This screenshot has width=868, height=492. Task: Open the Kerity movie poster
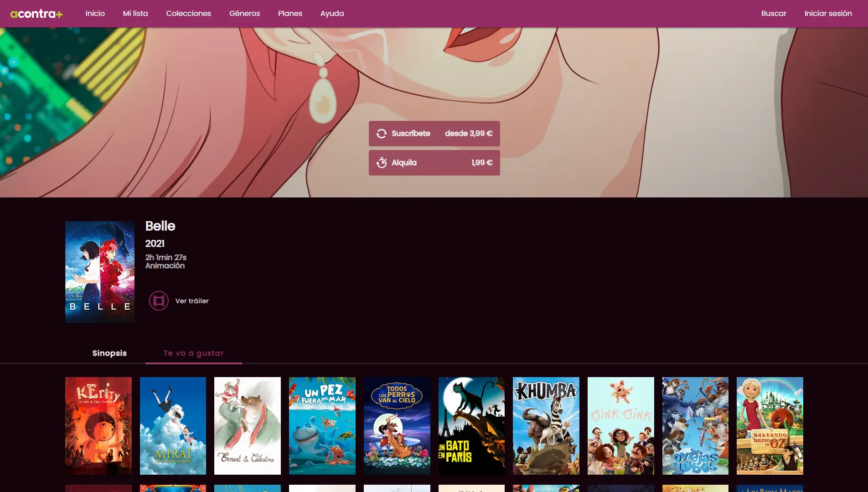(98, 426)
